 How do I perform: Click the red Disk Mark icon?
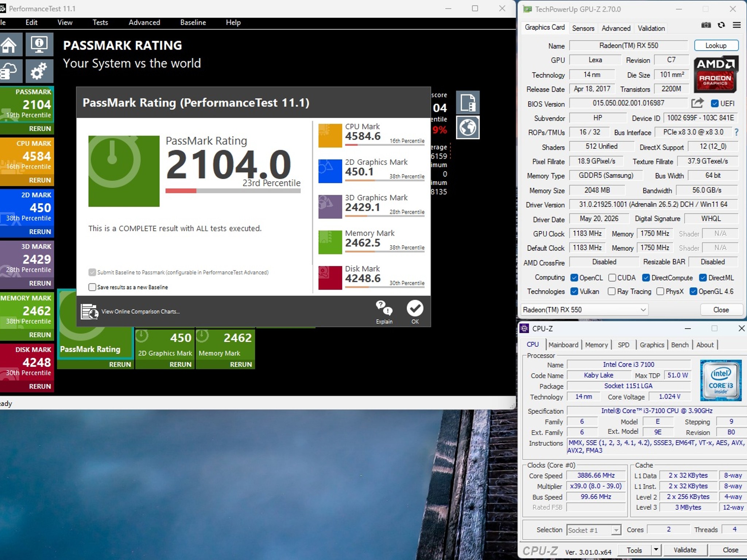[x=330, y=278]
